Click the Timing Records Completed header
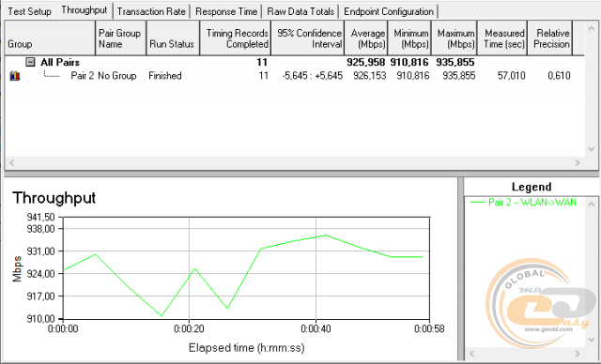601x364 pixels. click(236, 38)
